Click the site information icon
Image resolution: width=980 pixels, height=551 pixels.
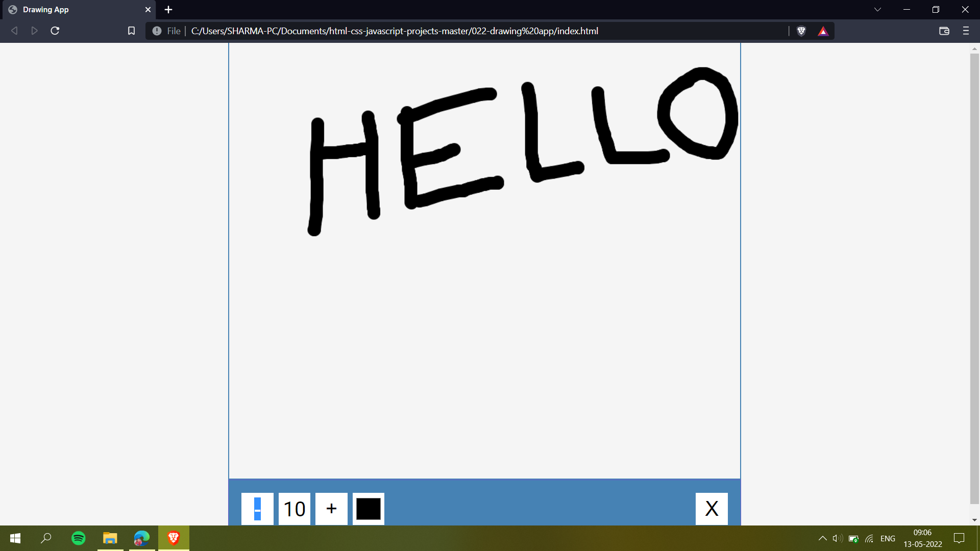pyautogui.click(x=157, y=31)
